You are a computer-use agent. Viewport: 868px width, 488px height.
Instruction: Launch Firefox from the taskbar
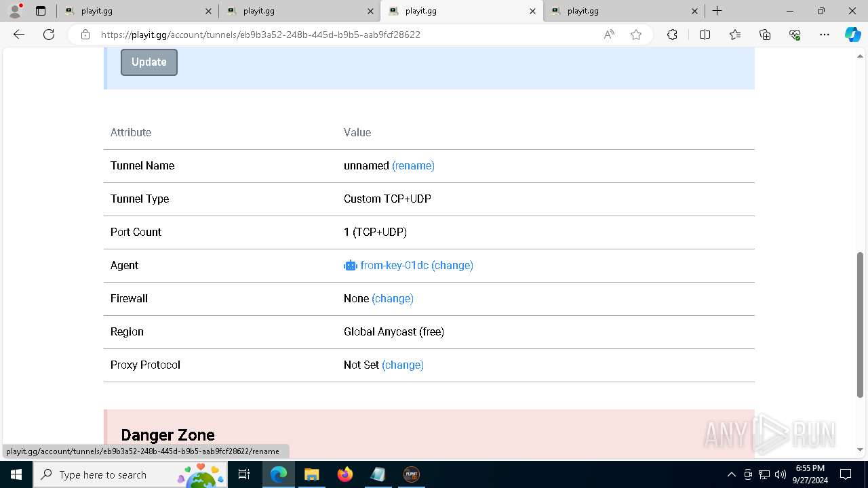pos(345,474)
